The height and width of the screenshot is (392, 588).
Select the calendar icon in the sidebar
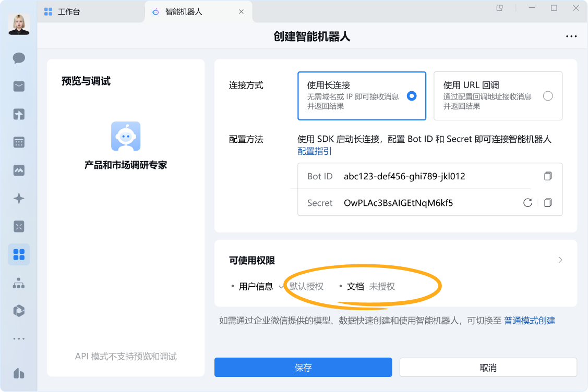tap(19, 142)
